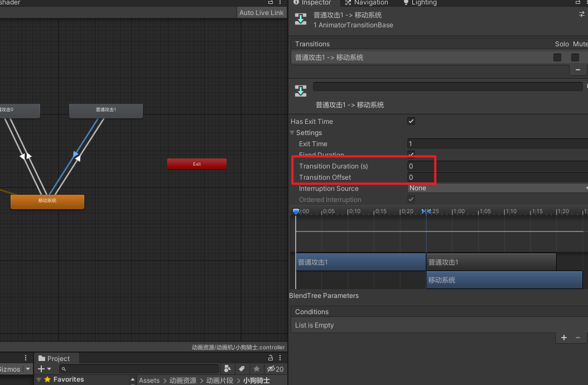The image size is (588, 385).
Task: Add a new condition with plus button
Action: 563,338
